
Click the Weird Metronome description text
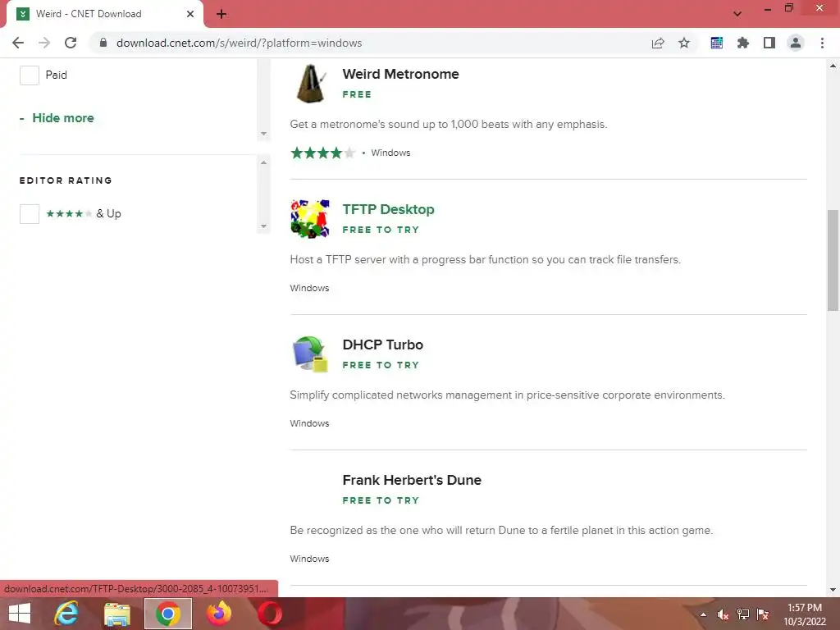tap(449, 125)
